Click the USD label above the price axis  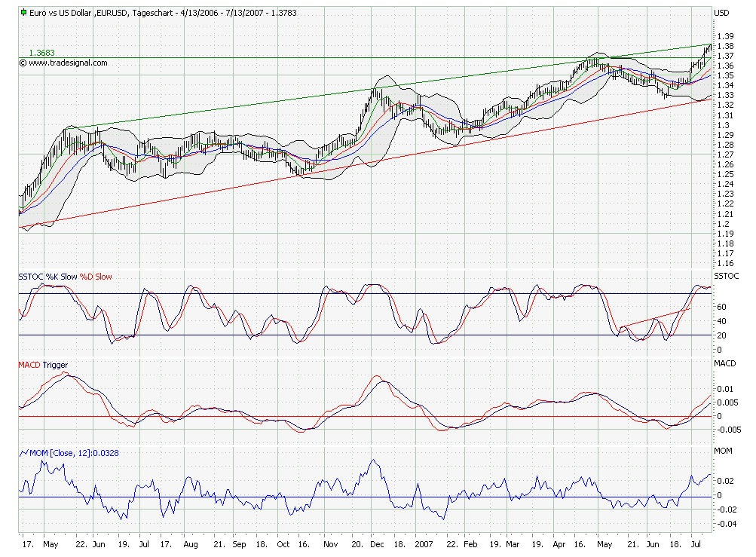click(x=721, y=13)
